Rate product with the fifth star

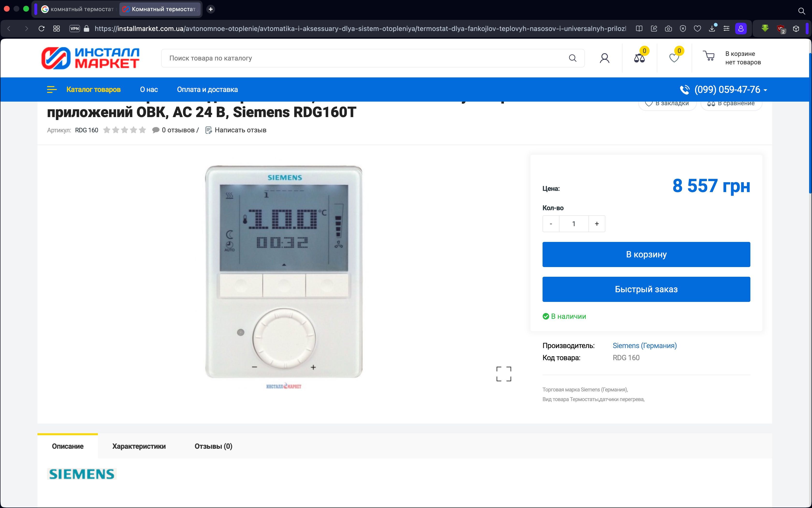click(x=142, y=130)
